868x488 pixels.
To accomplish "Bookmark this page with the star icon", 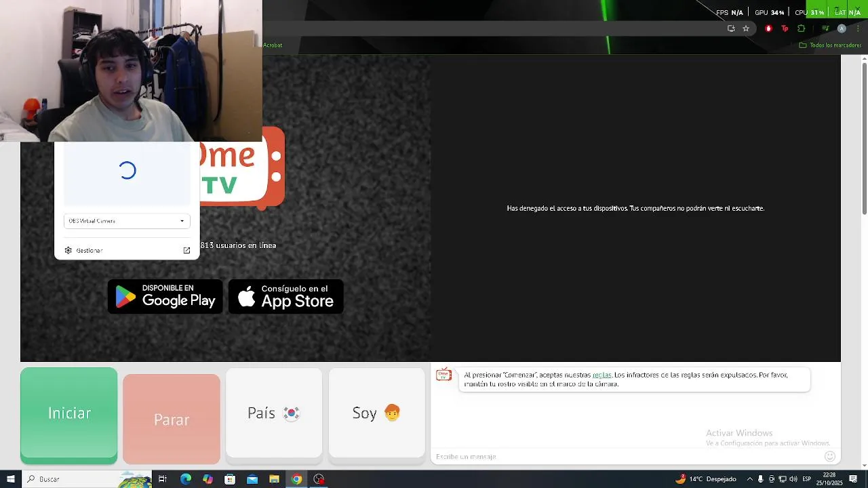I will coord(746,28).
